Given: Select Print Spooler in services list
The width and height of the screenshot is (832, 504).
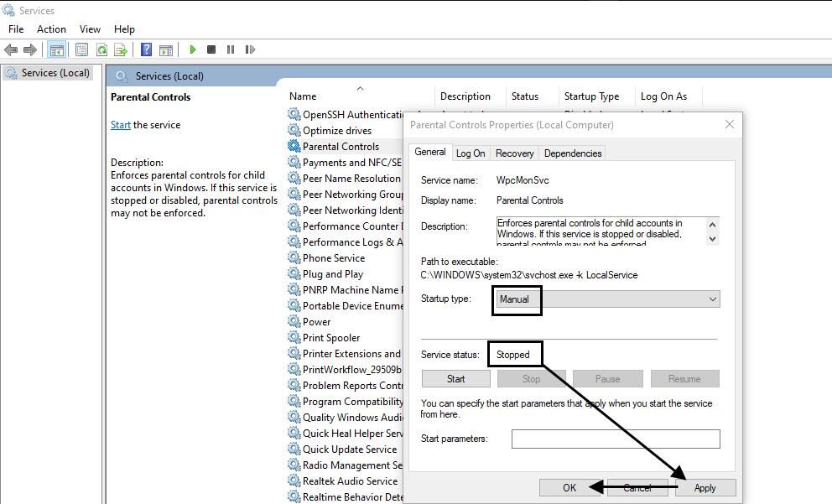Looking at the screenshot, I should point(330,338).
